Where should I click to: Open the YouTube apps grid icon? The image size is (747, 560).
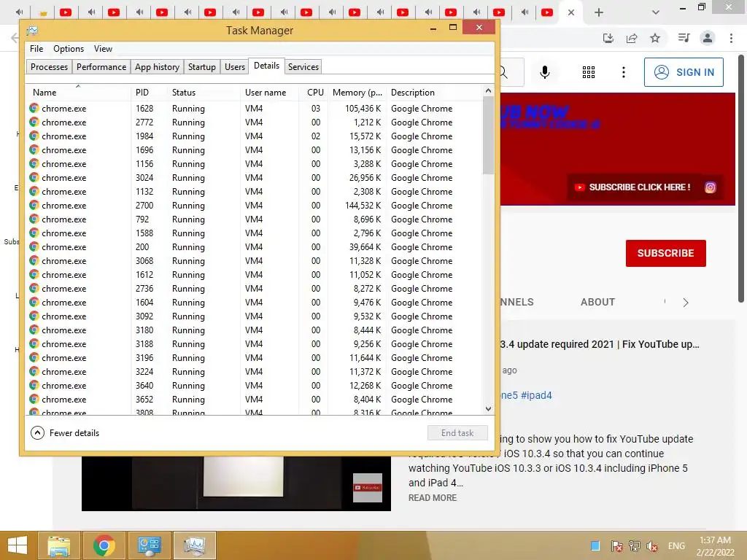(589, 72)
